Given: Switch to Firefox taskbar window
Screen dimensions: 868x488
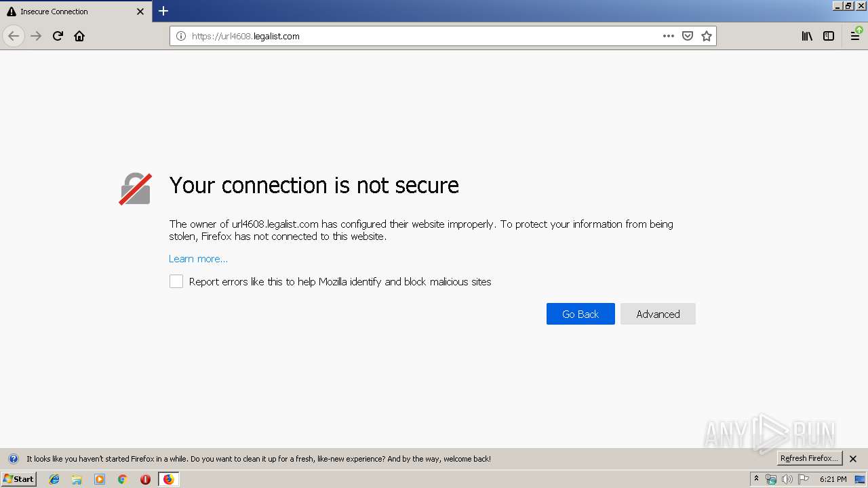Looking at the screenshot, I should [x=168, y=479].
